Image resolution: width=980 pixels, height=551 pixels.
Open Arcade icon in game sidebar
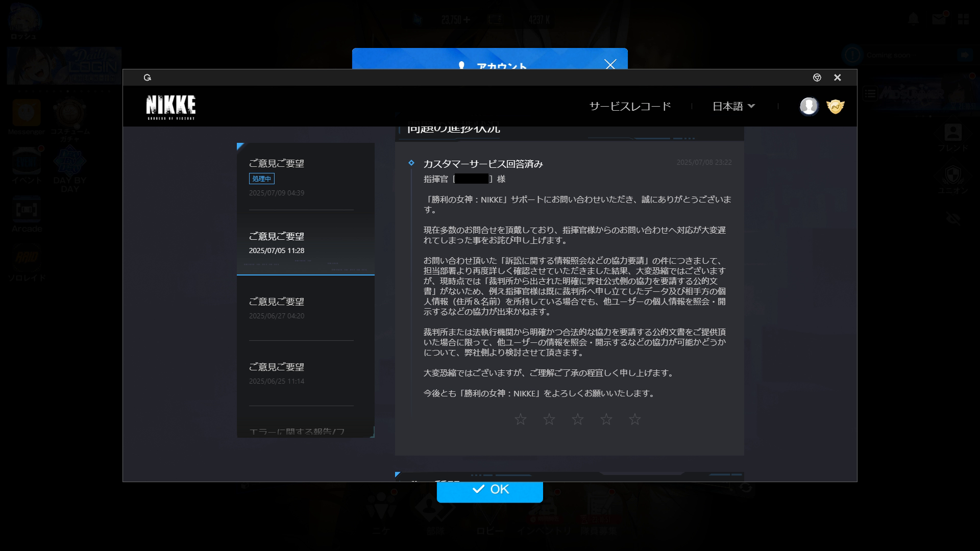pyautogui.click(x=27, y=214)
